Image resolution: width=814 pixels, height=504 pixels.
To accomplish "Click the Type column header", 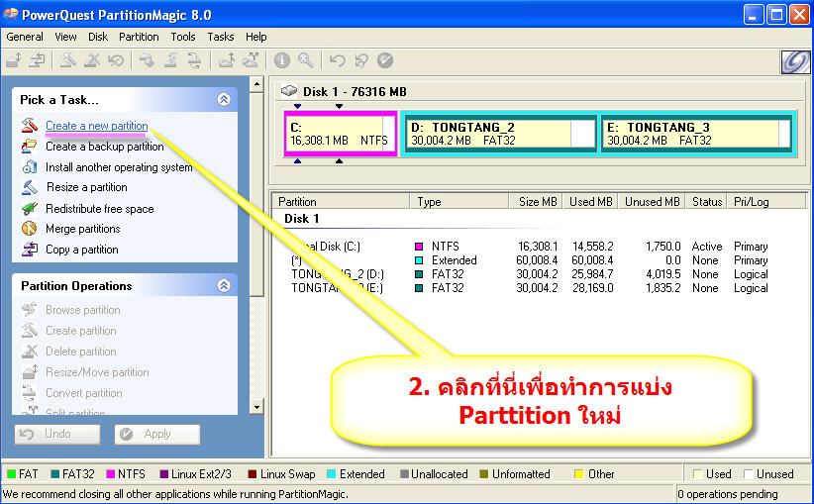I will coord(458,201).
